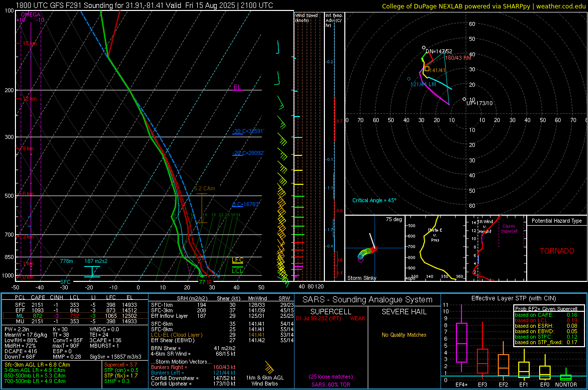Click the wind barb icon above '1km & 6km AGL'
588x390 pixels.
pos(269,367)
